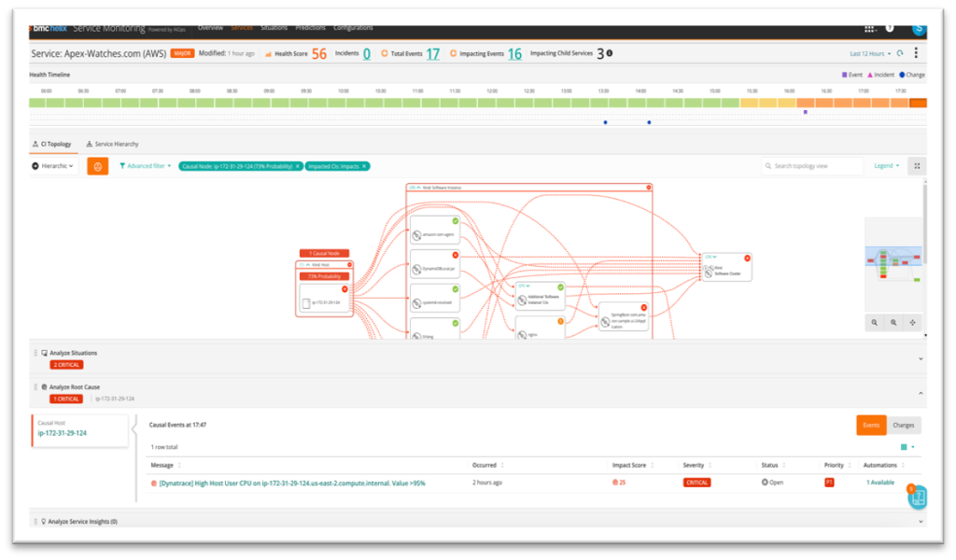The image size is (956, 560).
Task: Select the amazon-ssm-agent node in topology
Action: (435, 231)
